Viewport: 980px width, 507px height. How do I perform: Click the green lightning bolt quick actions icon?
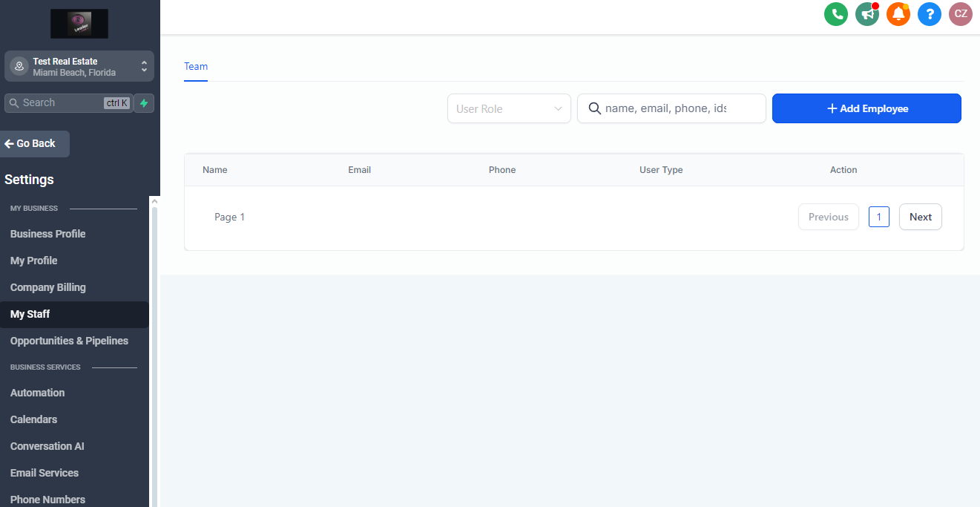coord(144,103)
